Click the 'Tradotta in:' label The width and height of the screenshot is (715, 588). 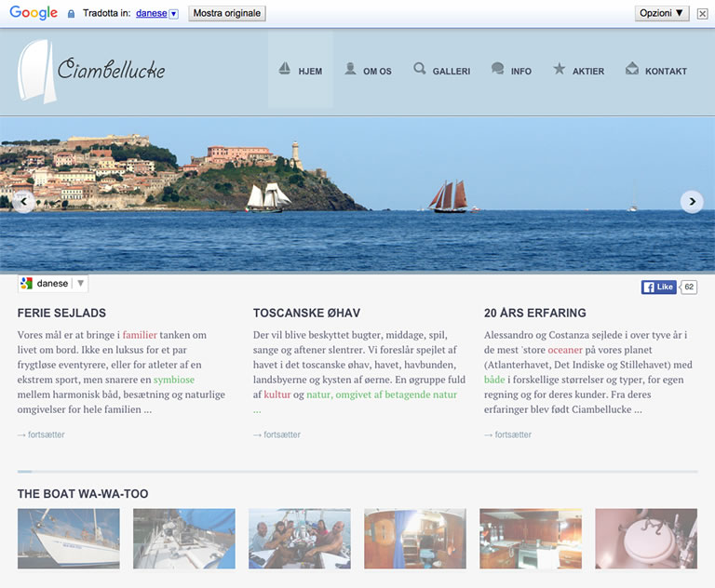107,13
